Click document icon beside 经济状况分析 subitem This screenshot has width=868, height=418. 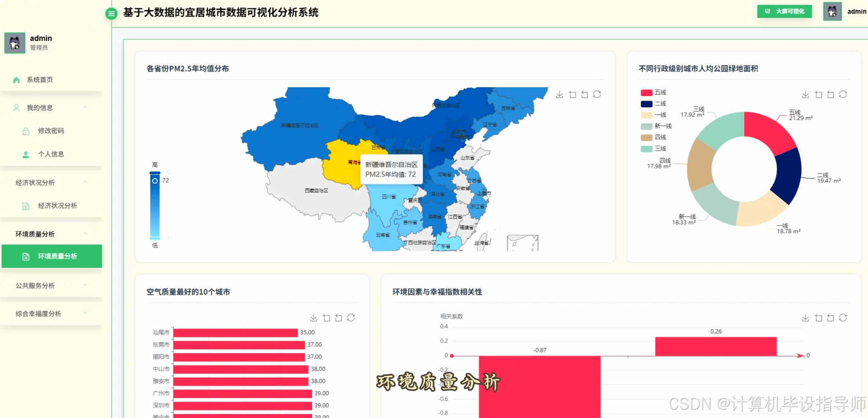26,206
